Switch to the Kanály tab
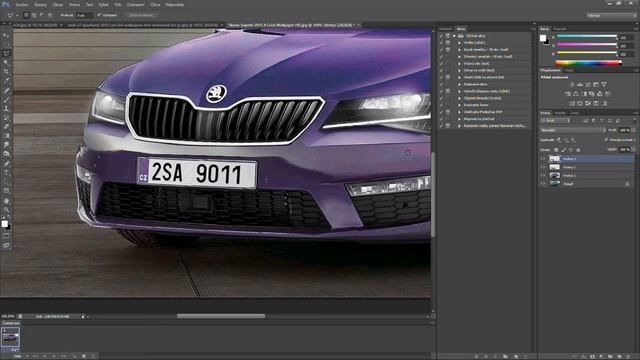 pos(560,113)
